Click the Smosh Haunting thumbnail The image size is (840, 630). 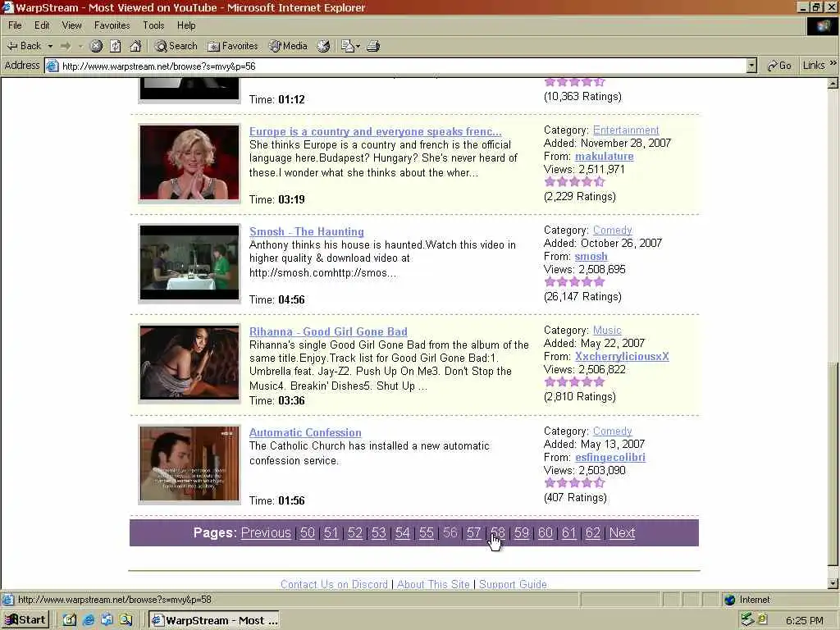[x=189, y=262]
